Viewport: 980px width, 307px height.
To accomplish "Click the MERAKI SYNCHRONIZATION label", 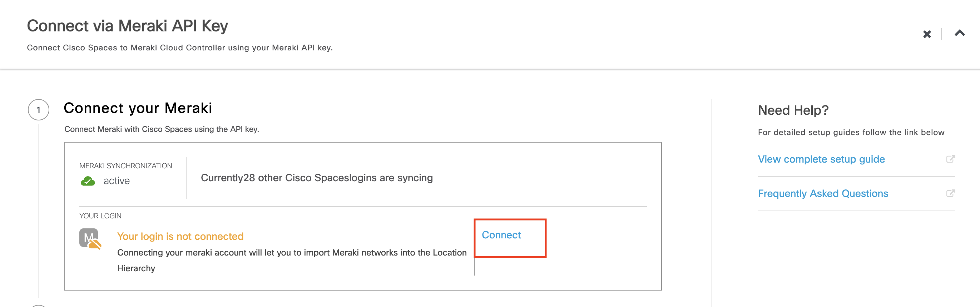I will 125,166.
